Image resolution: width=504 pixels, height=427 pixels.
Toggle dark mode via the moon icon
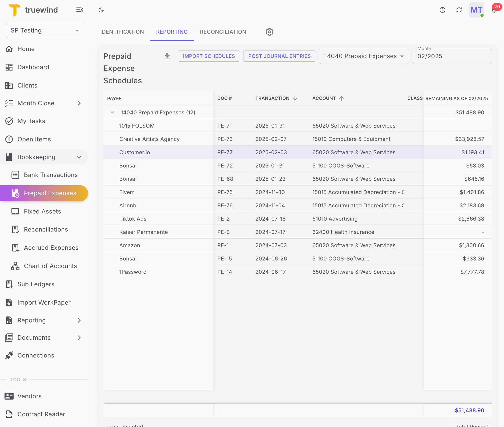click(101, 10)
